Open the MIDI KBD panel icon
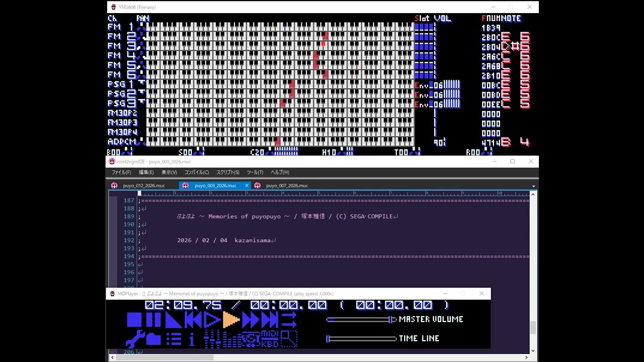This screenshot has width=644, height=362. (270, 339)
